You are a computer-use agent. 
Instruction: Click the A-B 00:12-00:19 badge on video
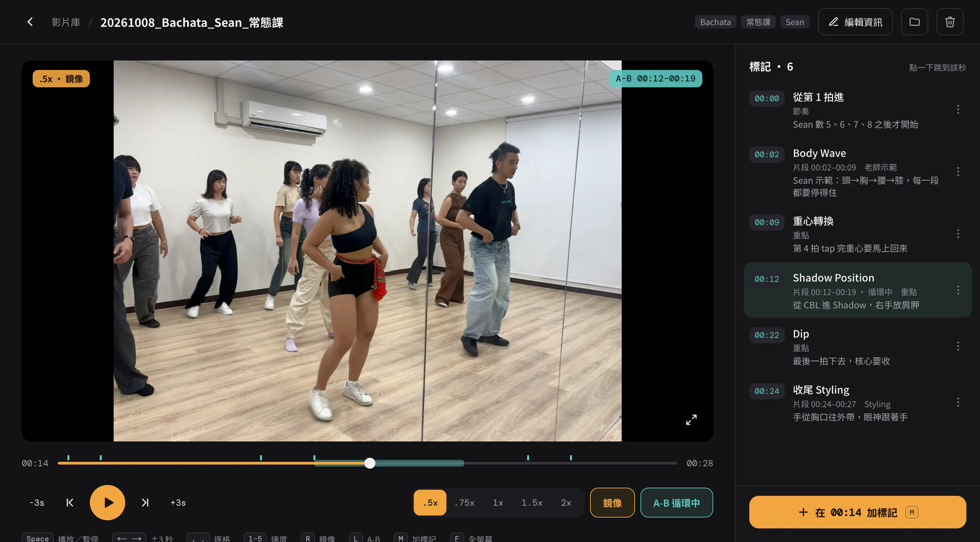655,78
